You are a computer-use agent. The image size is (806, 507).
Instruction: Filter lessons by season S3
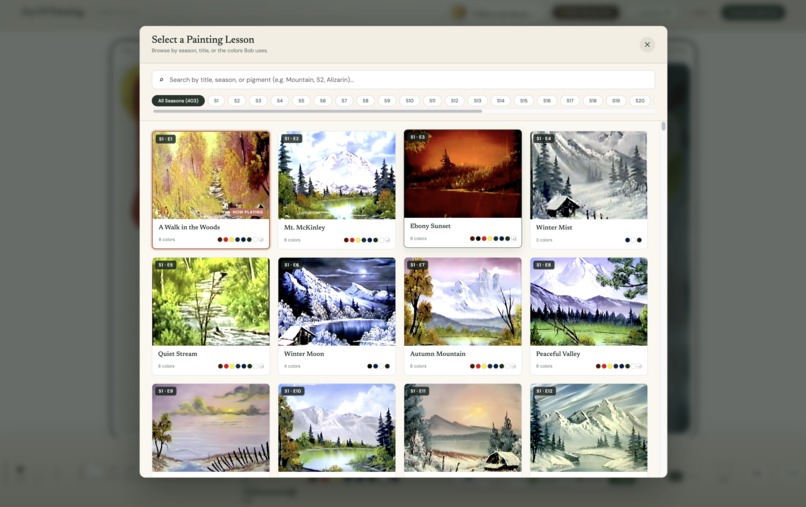coord(258,101)
